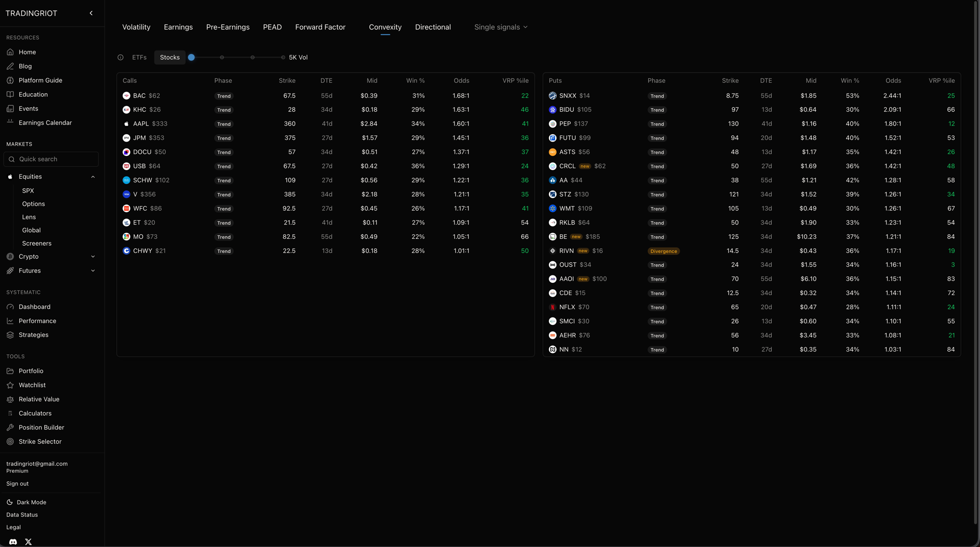Open the Pre-Earnings tab
The image size is (980, 547).
pyautogui.click(x=228, y=27)
